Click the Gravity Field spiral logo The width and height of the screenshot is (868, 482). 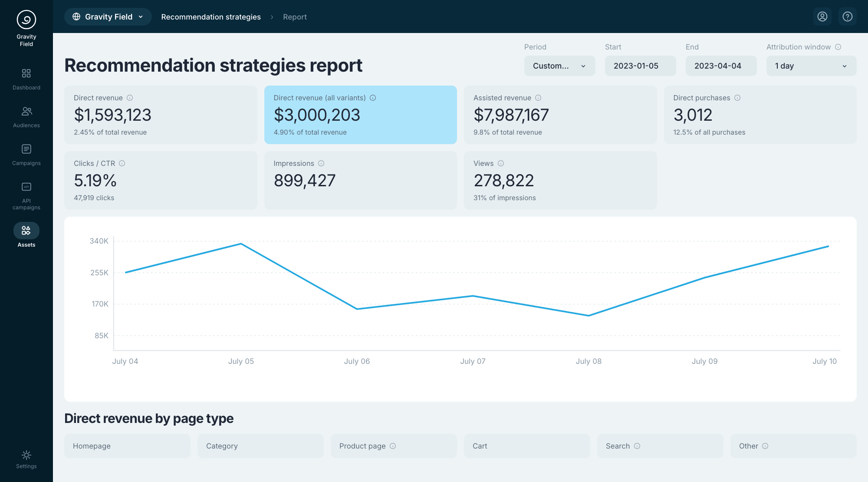(x=26, y=20)
